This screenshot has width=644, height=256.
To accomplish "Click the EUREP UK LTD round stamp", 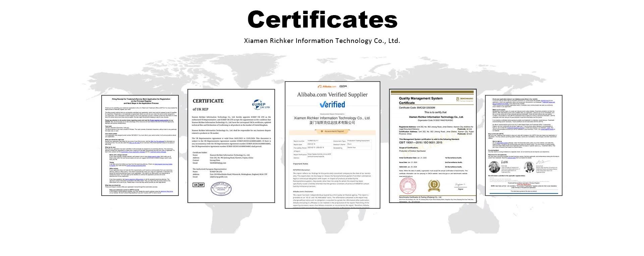I will 221,189.
